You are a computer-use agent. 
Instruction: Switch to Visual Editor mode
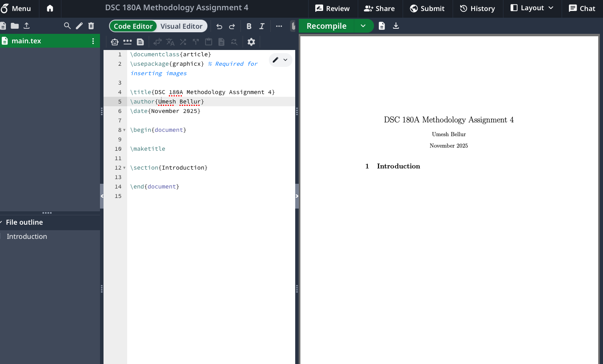pyautogui.click(x=181, y=26)
